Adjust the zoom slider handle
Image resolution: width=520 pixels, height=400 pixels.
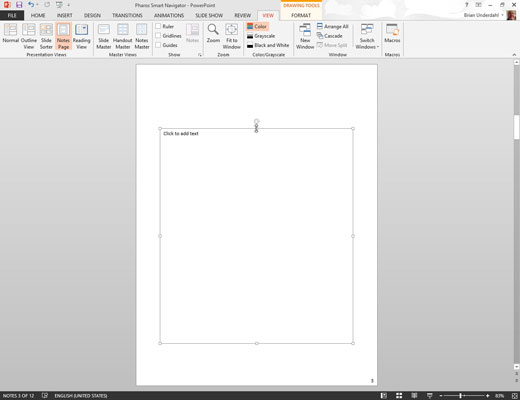(x=461, y=396)
